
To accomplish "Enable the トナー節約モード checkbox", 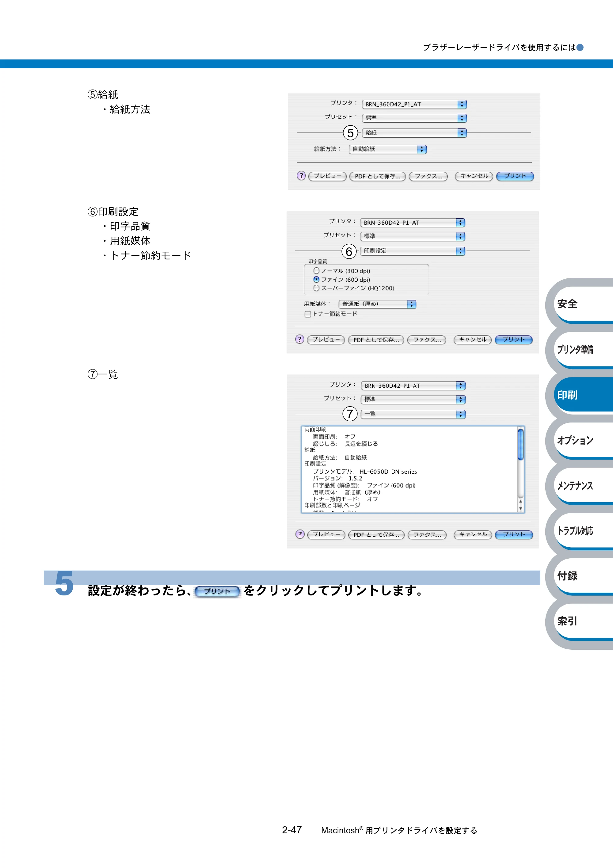I will 308,314.
